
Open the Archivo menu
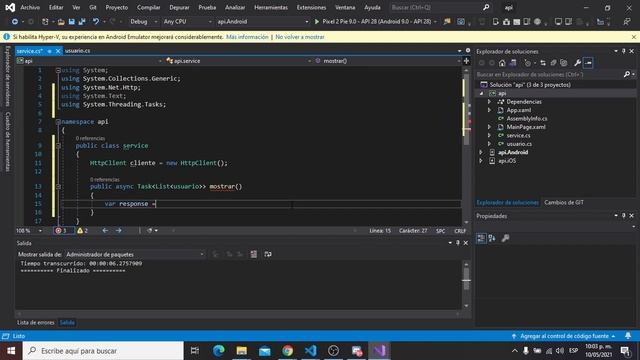[x=30, y=7]
